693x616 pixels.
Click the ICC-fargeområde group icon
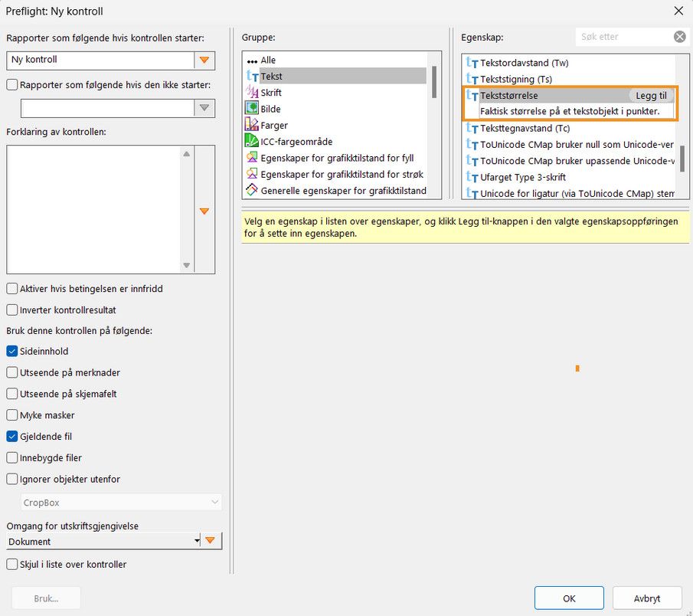pos(251,141)
